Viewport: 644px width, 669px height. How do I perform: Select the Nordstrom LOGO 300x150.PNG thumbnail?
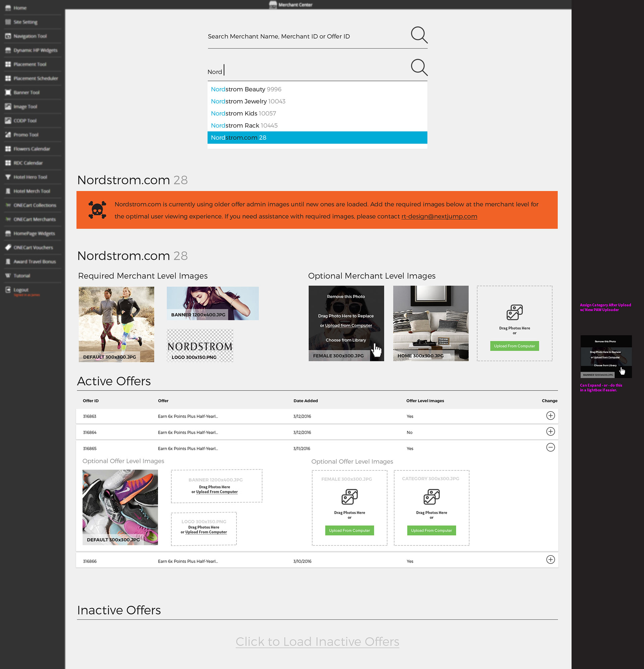pos(200,346)
